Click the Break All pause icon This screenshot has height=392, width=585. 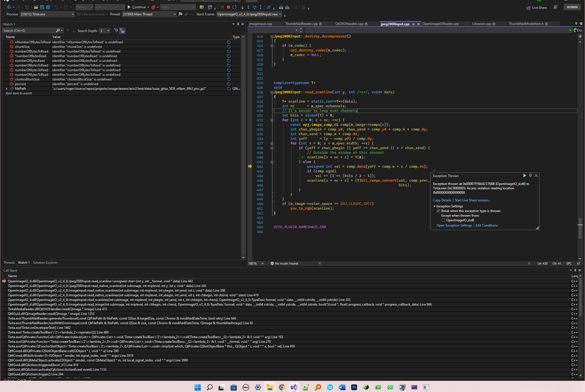(x=222, y=7)
